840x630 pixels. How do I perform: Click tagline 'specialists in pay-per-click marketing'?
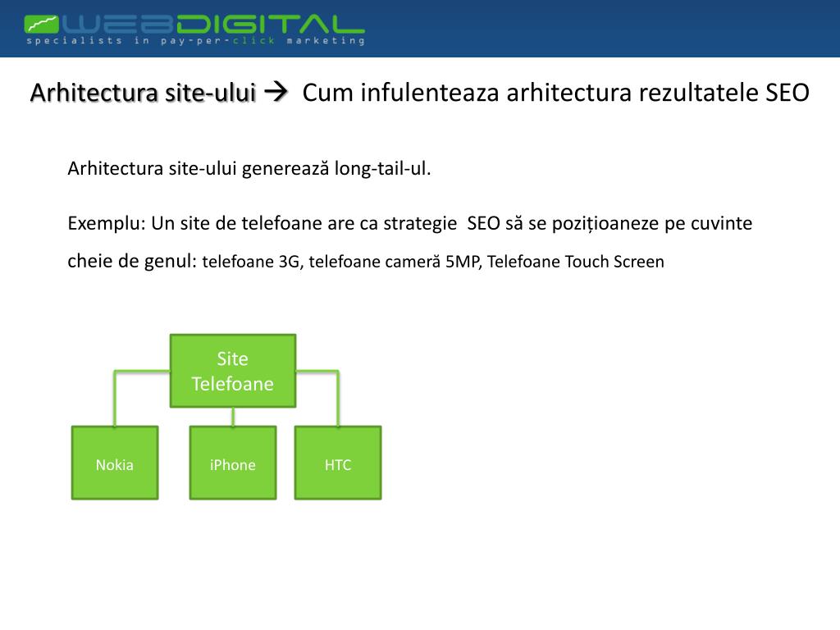click(195, 41)
